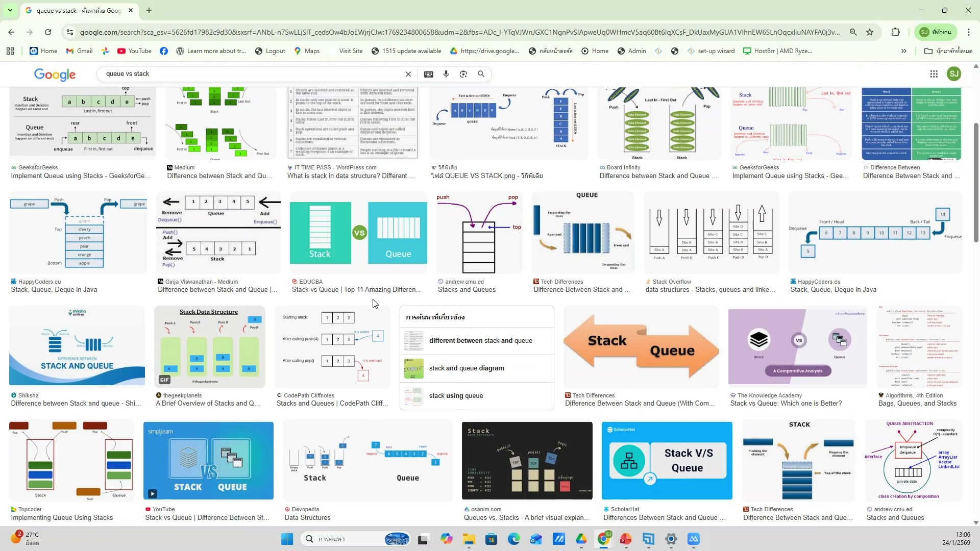Open the Chrome extensions puzzle icon
980x551 pixels.
pos(895,32)
